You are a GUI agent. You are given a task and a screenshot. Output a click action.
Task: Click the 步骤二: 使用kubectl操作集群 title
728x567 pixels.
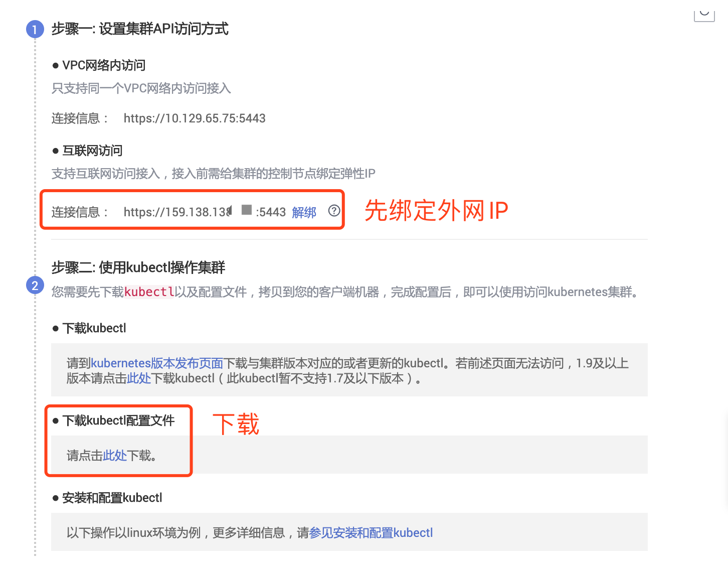pyautogui.click(x=138, y=267)
